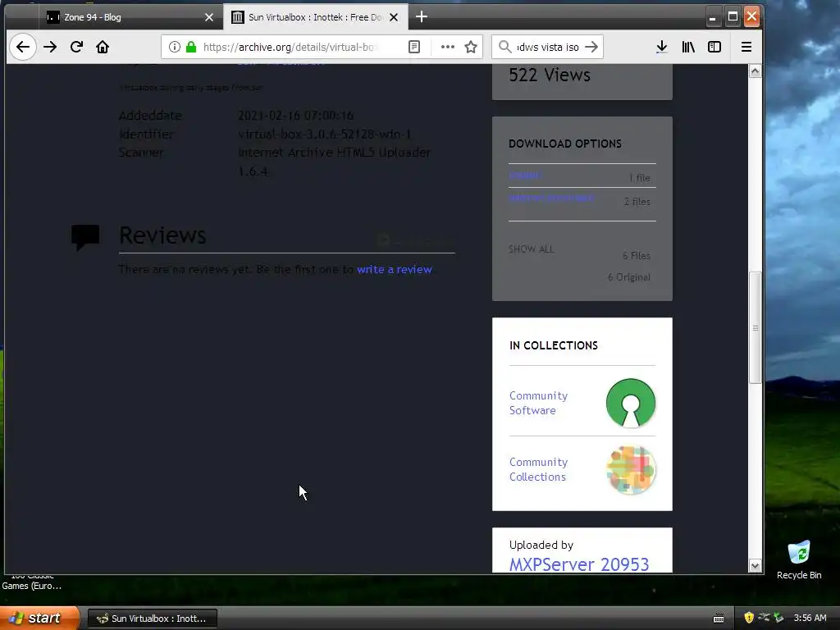840x630 pixels.
Task: Click the vertical scrollbar thumb
Action: point(755,327)
